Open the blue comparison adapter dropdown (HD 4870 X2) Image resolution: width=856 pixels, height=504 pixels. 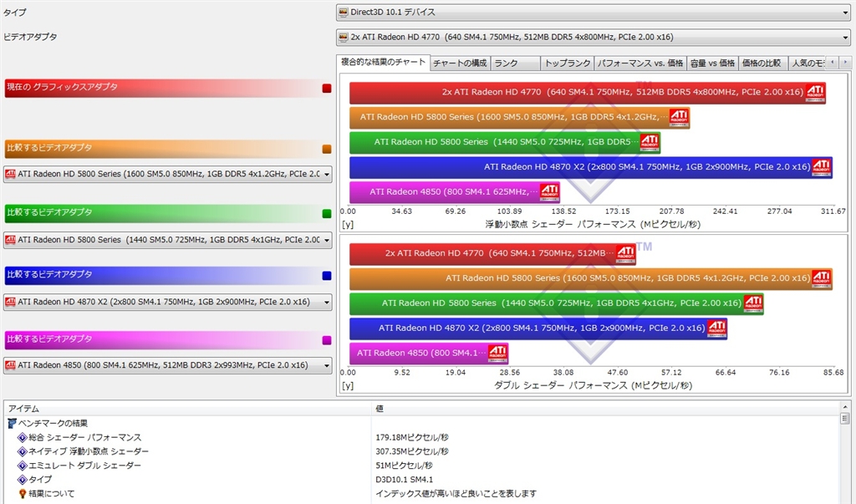click(167, 302)
